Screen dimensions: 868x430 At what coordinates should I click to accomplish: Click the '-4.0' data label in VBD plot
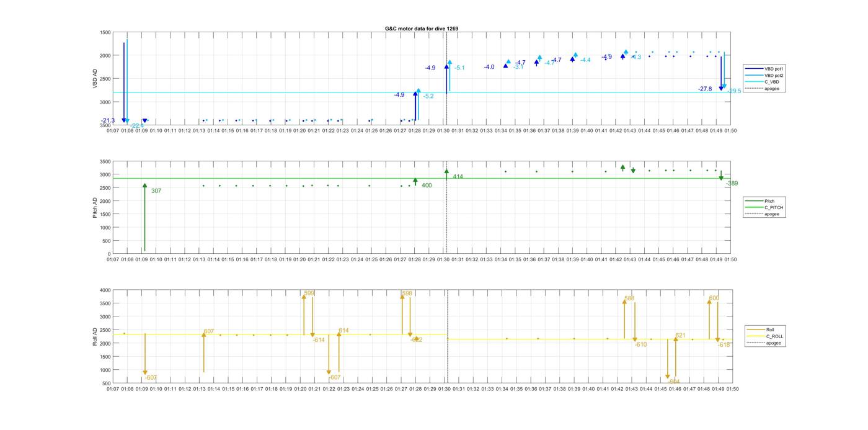(x=489, y=67)
